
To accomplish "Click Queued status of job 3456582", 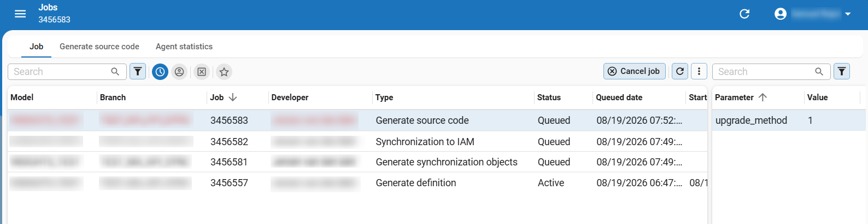I will (554, 142).
